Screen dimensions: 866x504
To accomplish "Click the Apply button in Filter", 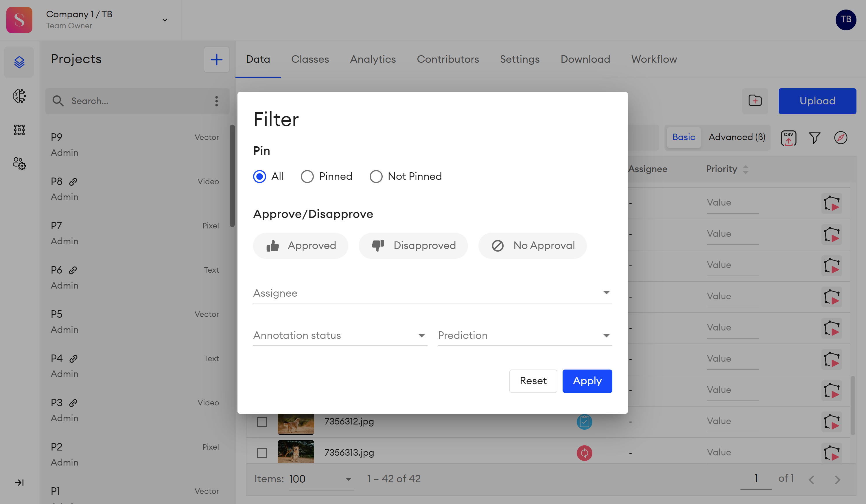I will pos(587,381).
